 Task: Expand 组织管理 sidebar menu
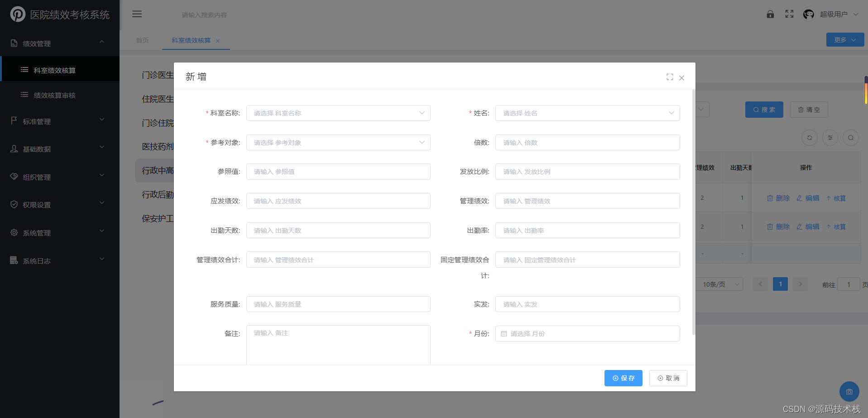[x=60, y=177]
